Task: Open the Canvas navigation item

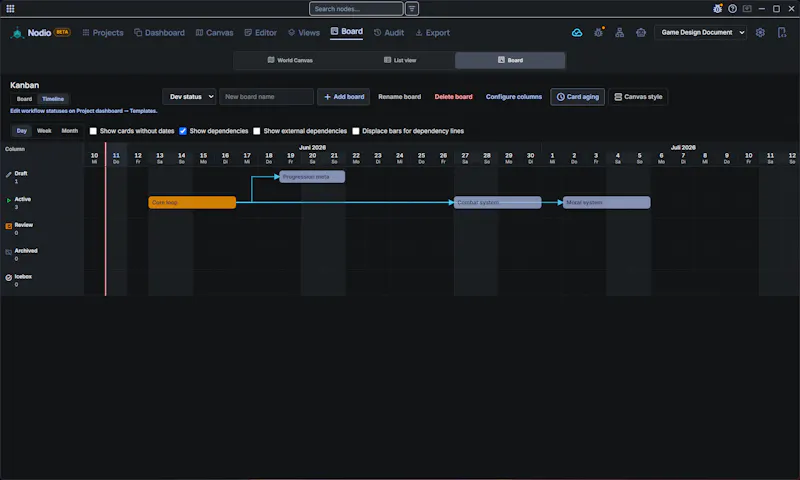Action: pos(214,33)
